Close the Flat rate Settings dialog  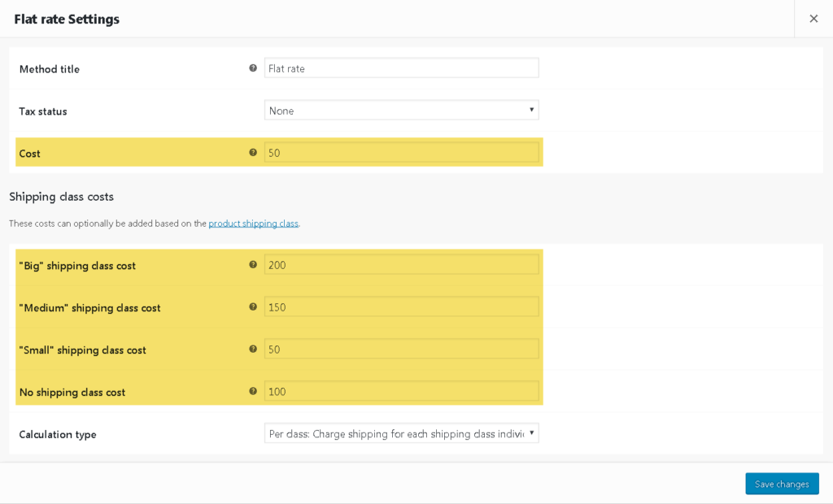813,19
